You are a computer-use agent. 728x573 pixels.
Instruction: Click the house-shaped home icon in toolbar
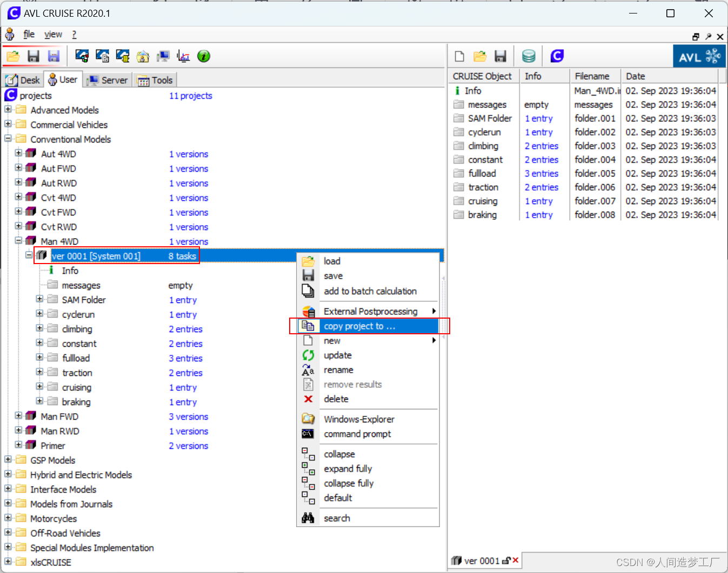[x=143, y=56]
